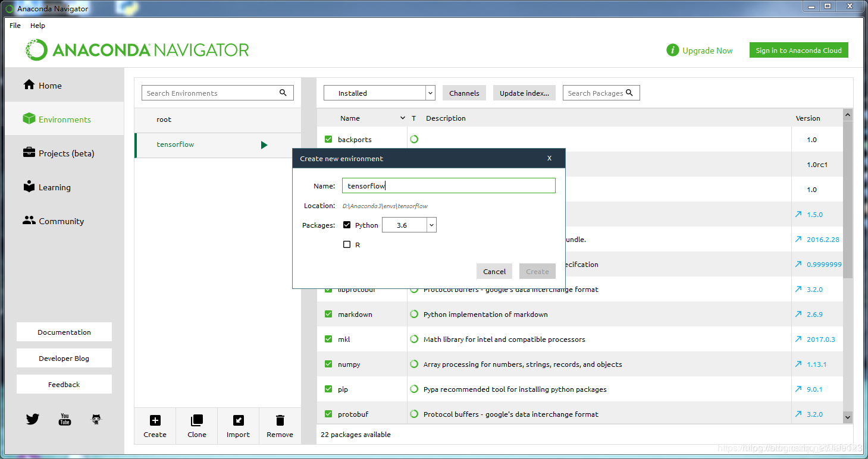Open the Learning section icon
The width and height of the screenshot is (868, 459).
pyautogui.click(x=29, y=187)
